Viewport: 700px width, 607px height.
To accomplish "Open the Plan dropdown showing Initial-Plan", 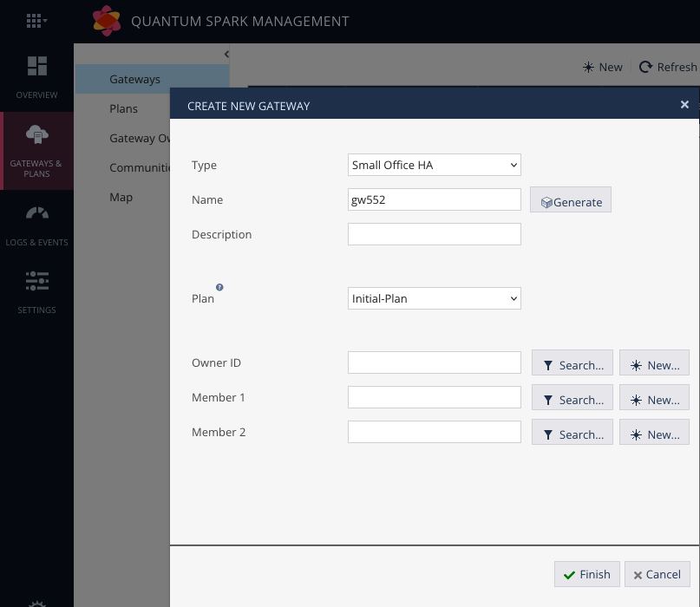I will [434, 297].
